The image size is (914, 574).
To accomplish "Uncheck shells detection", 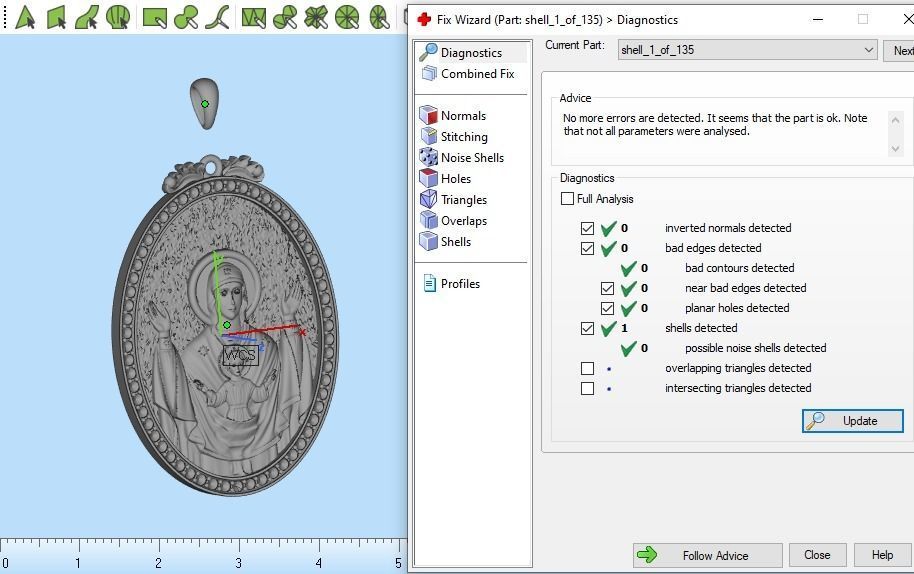I will [587, 329].
